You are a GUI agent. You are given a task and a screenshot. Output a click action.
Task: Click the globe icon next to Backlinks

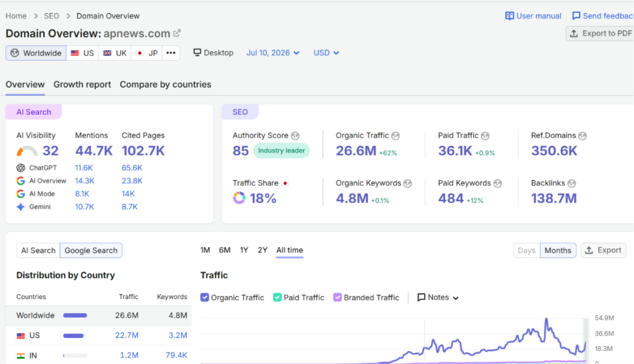coord(571,184)
